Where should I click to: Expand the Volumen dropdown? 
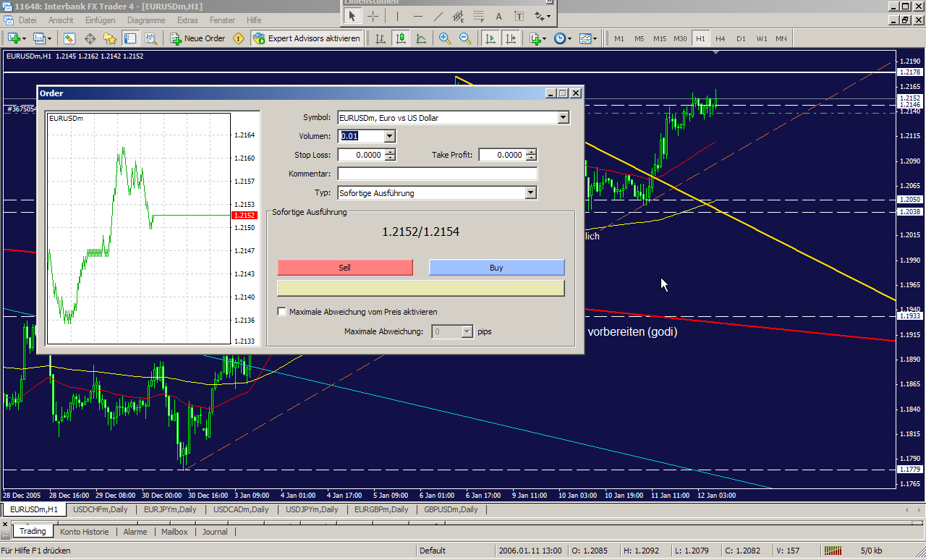[x=389, y=136]
